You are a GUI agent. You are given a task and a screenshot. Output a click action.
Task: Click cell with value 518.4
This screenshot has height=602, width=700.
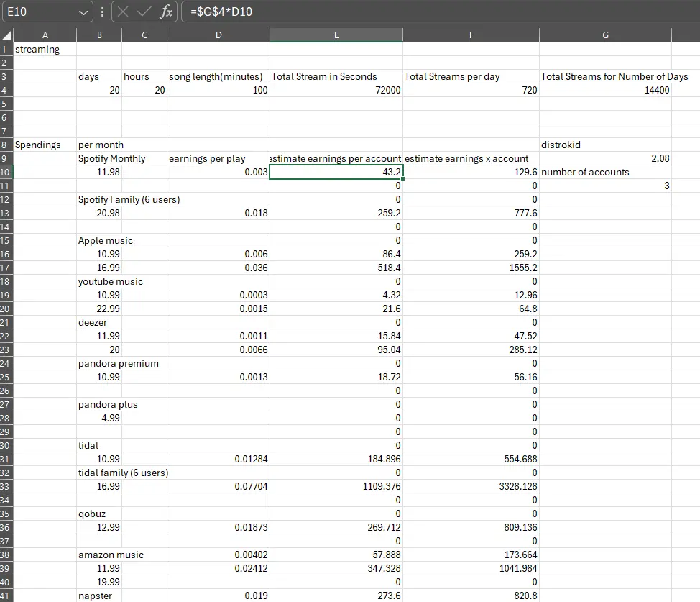[336, 268]
